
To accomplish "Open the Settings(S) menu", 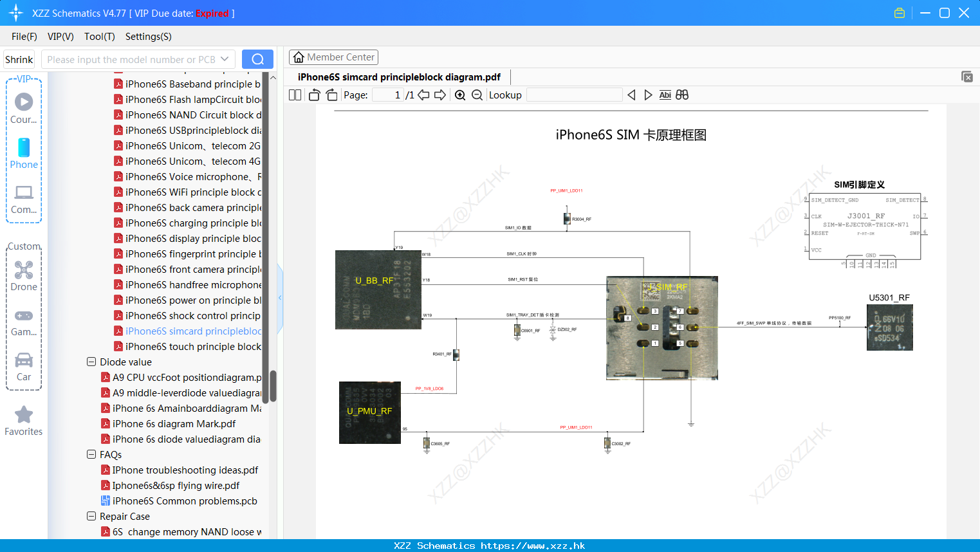I will click(148, 37).
